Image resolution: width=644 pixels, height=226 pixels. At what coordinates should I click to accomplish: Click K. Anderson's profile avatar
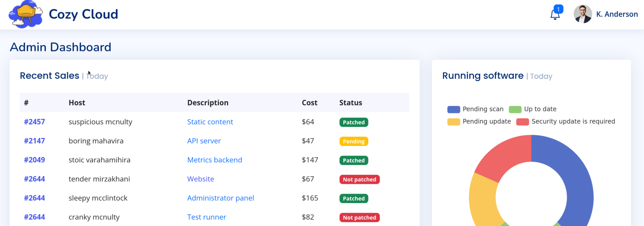point(583,14)
